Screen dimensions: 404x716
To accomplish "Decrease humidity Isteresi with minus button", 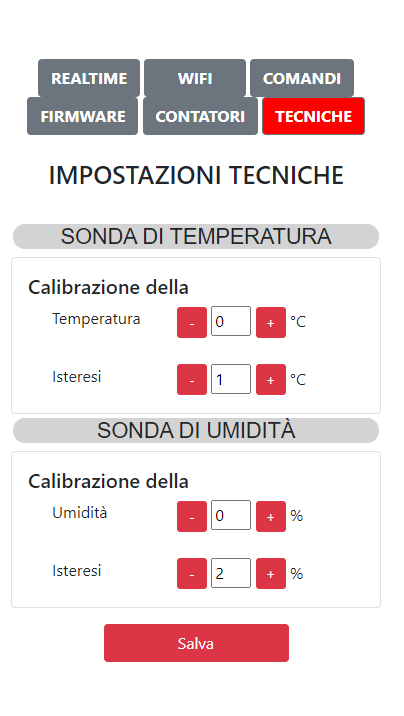I will click(192, 574).
